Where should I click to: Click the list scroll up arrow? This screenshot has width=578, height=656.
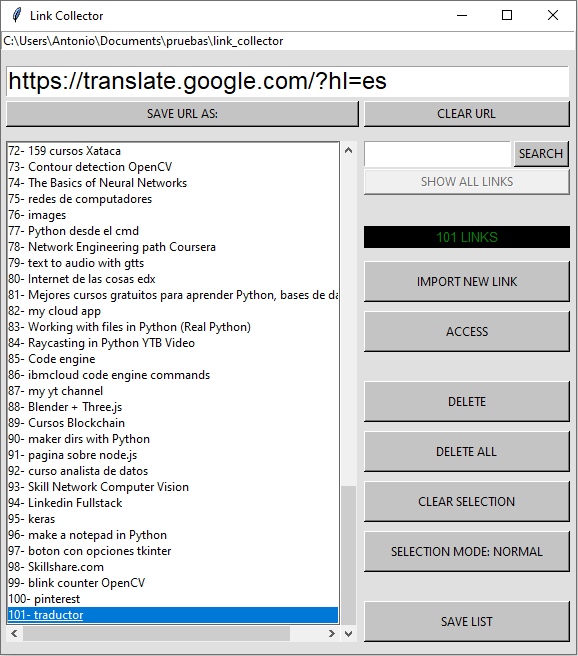(x=348, y=150)
